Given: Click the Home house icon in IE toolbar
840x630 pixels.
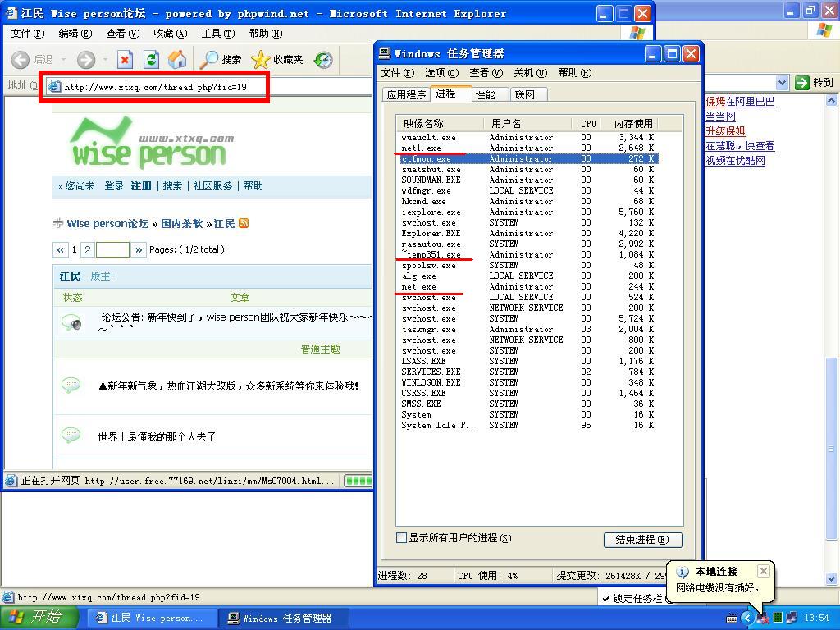Looking at the screenshot, I should 177,59.
